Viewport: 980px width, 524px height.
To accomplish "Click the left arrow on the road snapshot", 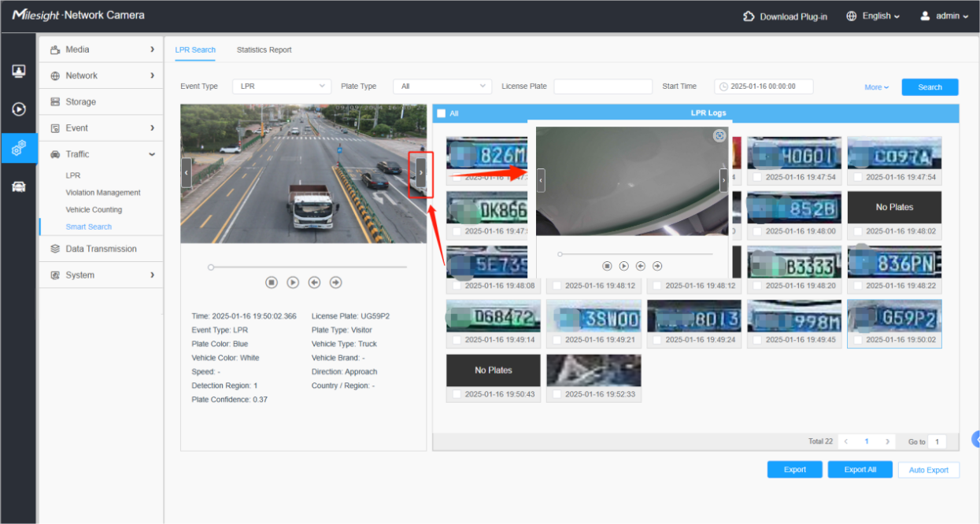I will (x=186, y=172).
